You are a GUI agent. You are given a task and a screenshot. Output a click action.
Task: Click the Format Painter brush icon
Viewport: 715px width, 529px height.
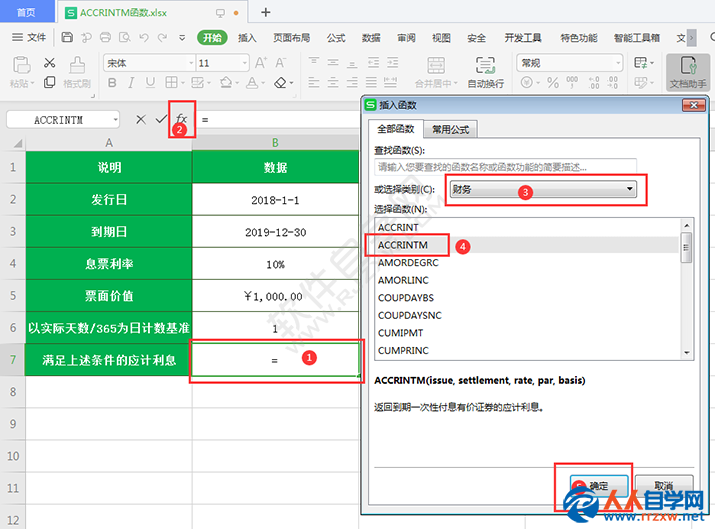click(77, 65)
